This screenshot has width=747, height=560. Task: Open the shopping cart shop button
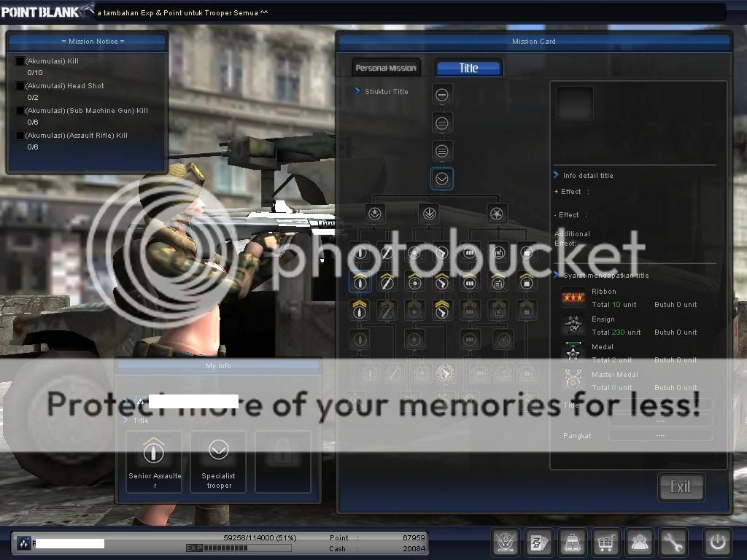tap(606, 542)
